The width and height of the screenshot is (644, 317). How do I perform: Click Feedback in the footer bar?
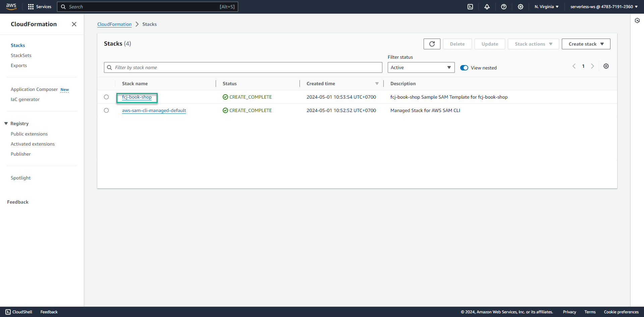(49, 312)
